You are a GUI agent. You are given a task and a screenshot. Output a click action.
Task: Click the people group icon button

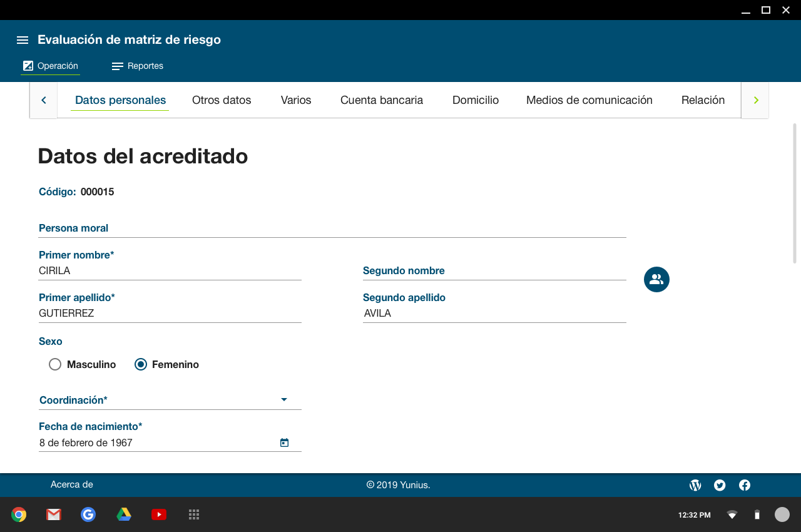656,279
